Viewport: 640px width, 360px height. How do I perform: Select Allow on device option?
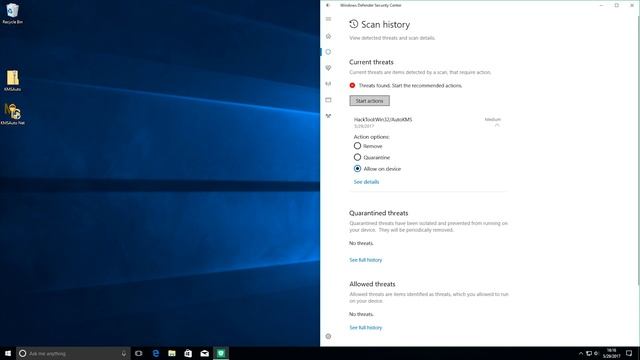click(377, 169)
